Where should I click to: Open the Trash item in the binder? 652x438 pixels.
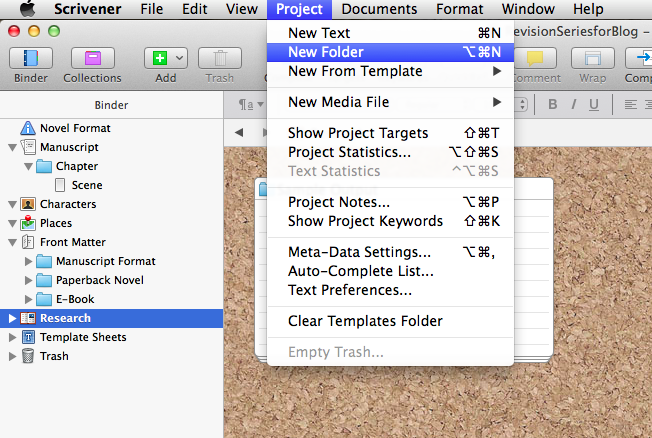(54, 356)
